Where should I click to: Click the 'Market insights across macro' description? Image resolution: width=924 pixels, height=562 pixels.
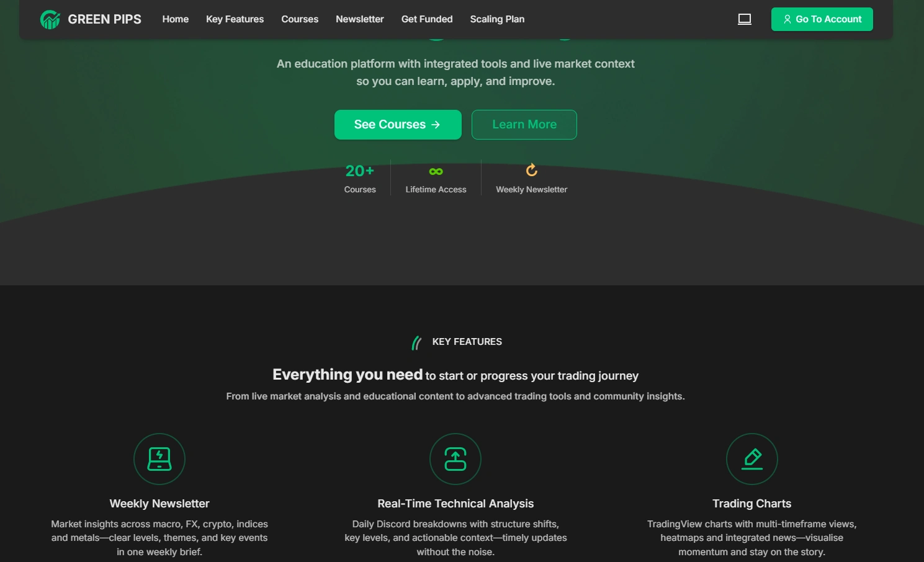(159, 538)
